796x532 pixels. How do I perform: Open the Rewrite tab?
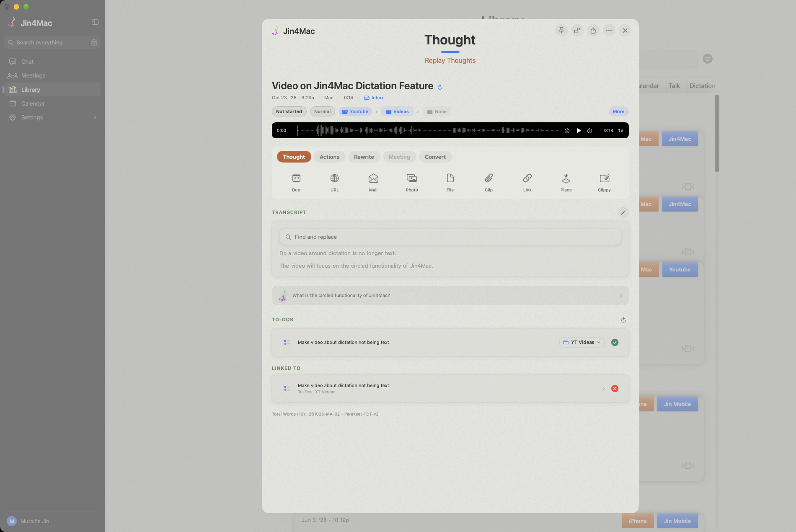point(364,157)
